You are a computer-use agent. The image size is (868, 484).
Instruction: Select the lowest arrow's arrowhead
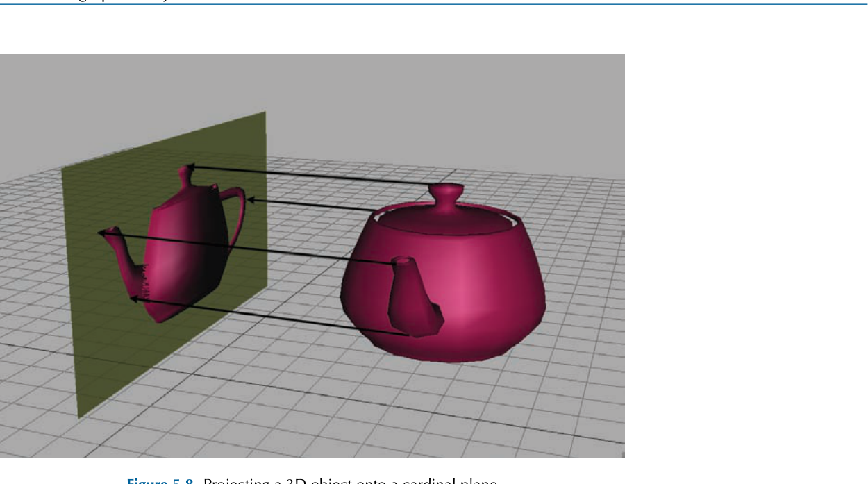pos(135,299)
